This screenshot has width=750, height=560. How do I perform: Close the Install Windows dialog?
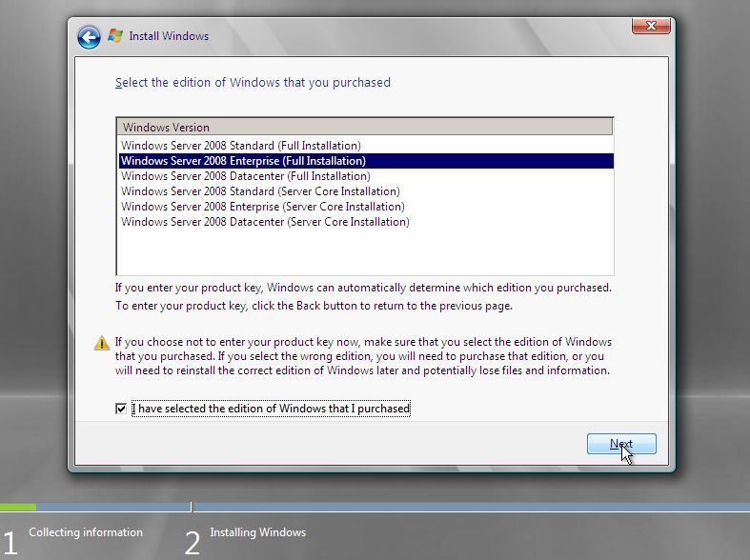651,27
